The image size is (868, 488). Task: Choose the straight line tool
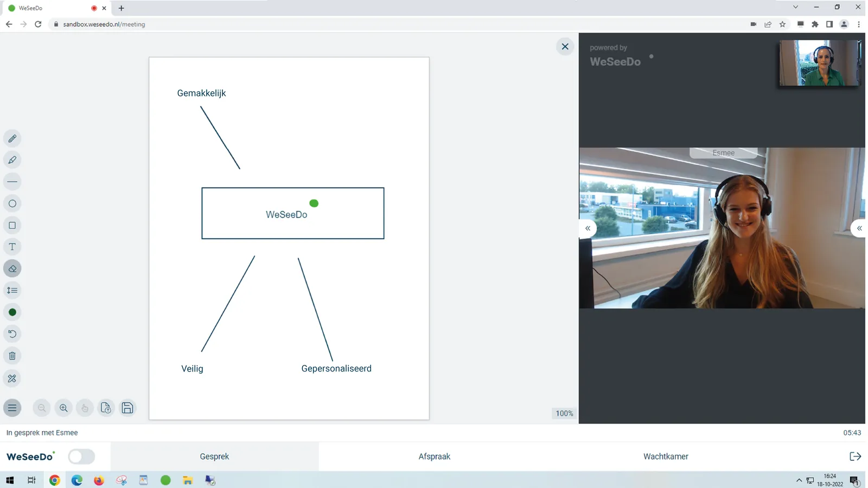(12, 182)
